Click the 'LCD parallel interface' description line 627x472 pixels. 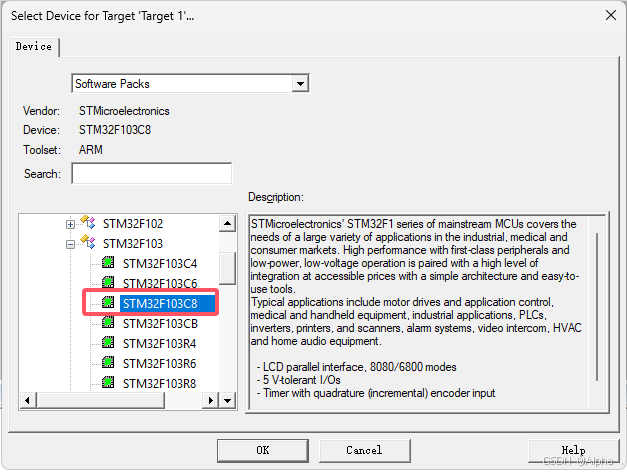pos(357,367)
